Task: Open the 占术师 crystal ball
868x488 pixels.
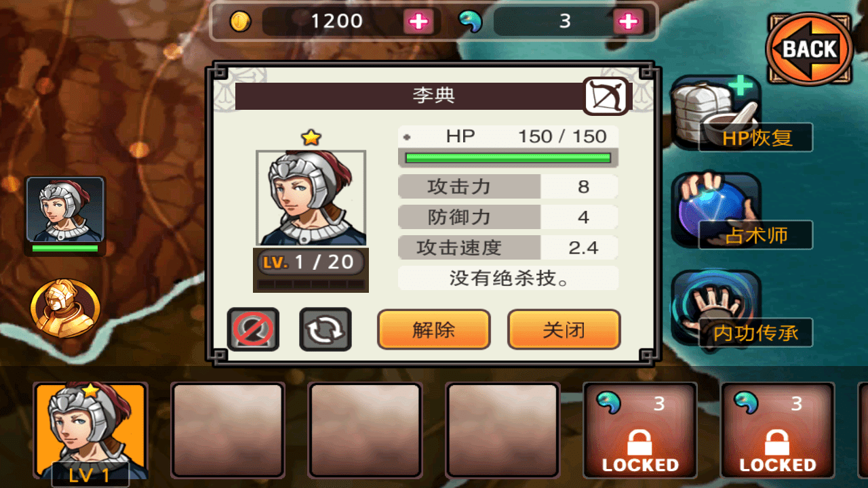Action: (741, 211)
